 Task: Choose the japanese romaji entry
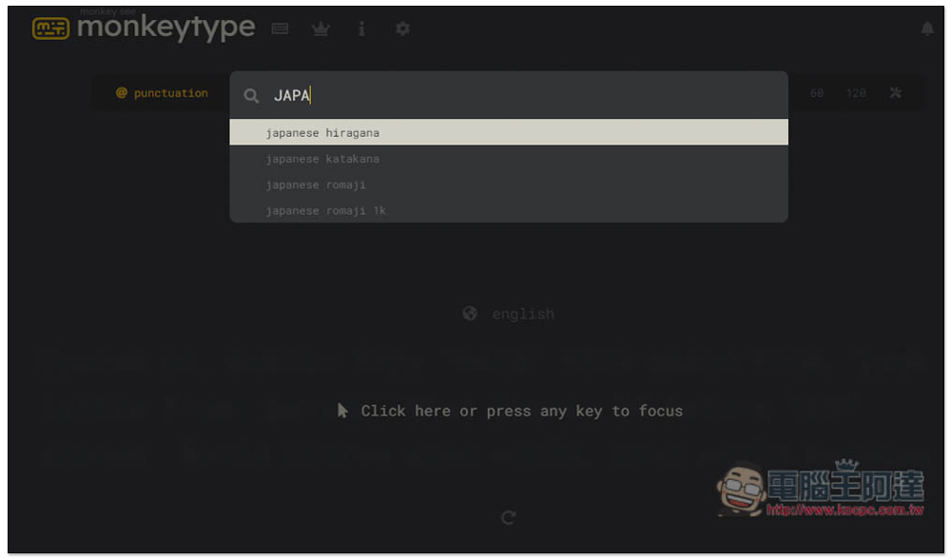509,184
